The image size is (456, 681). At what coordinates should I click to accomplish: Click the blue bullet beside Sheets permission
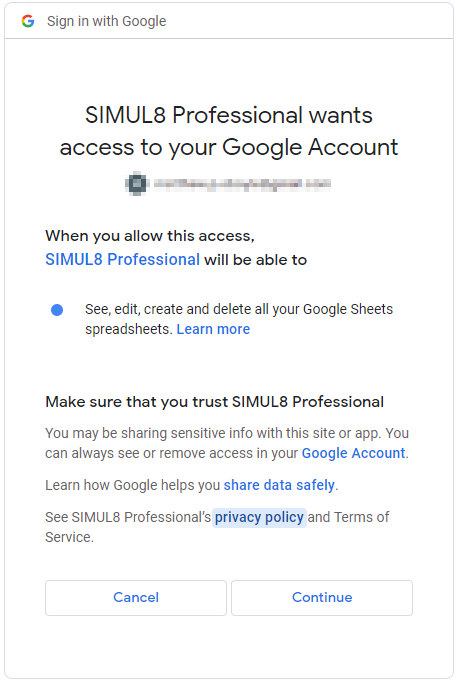tap(57, 310)
